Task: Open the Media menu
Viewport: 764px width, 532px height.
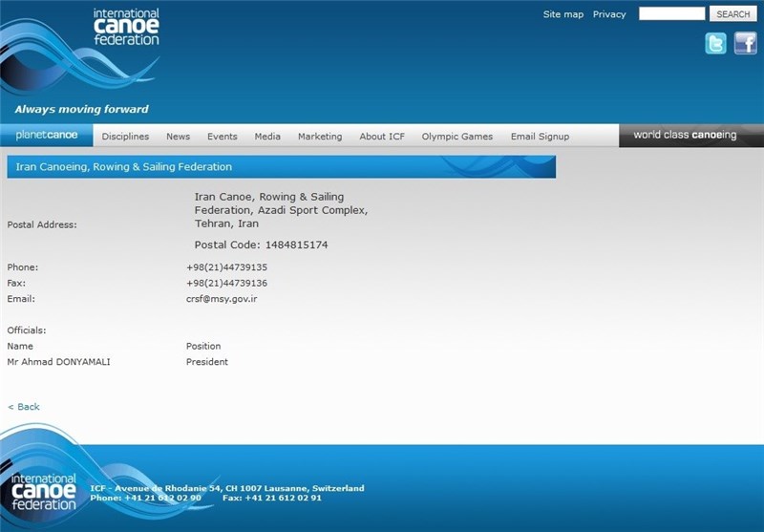Action: pyautogui.click(x=267, y=137)
